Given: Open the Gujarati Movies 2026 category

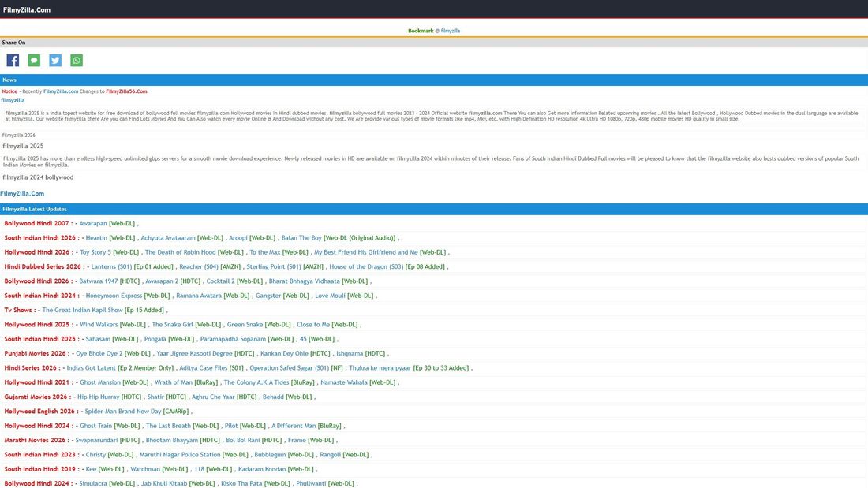Looking at the screenshot, I should click(36, 397).
